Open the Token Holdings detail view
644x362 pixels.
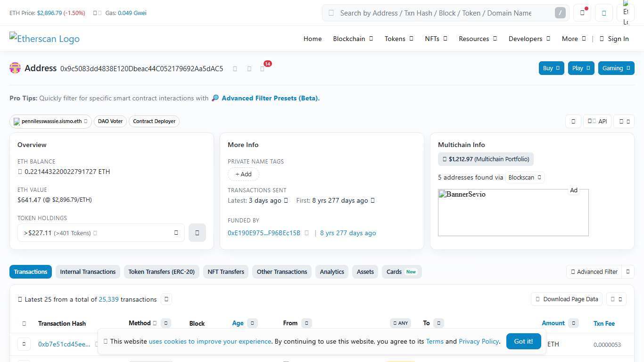(197, 232)
